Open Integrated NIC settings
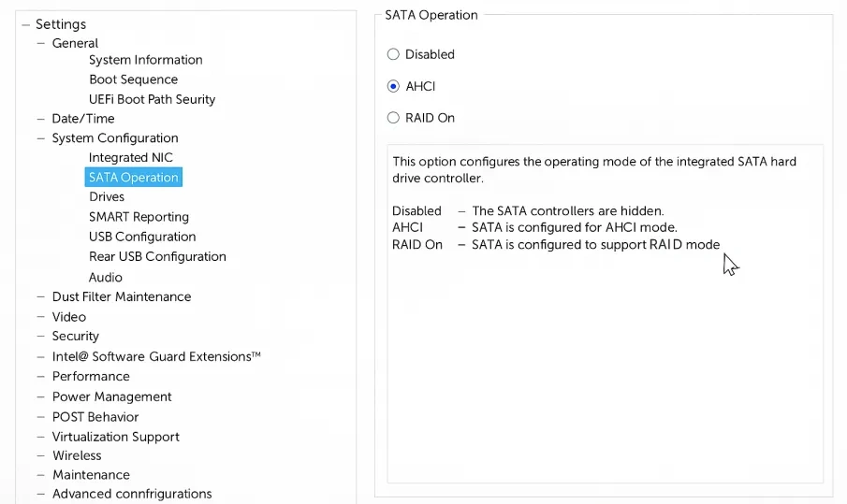 (130, 158)
